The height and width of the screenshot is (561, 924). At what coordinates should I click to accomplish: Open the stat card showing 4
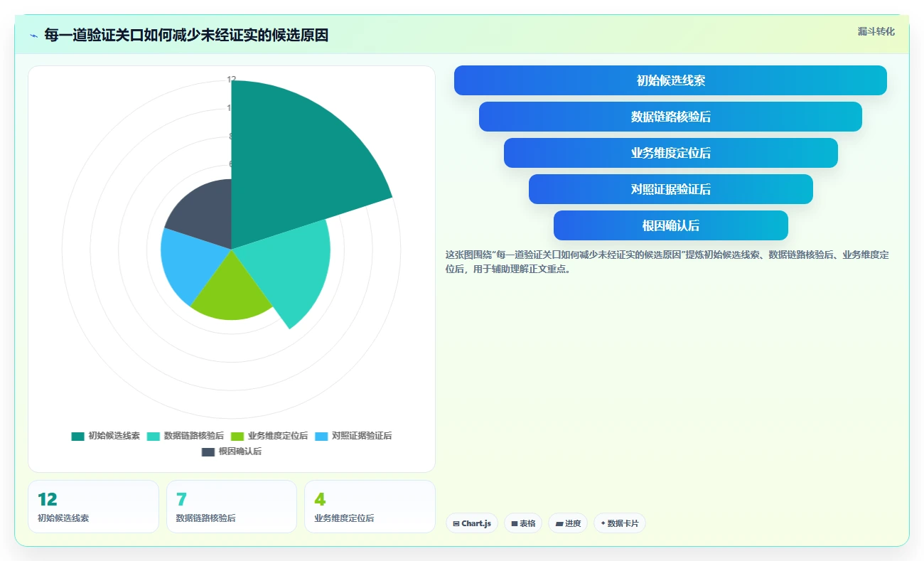[x=370, y=506]
